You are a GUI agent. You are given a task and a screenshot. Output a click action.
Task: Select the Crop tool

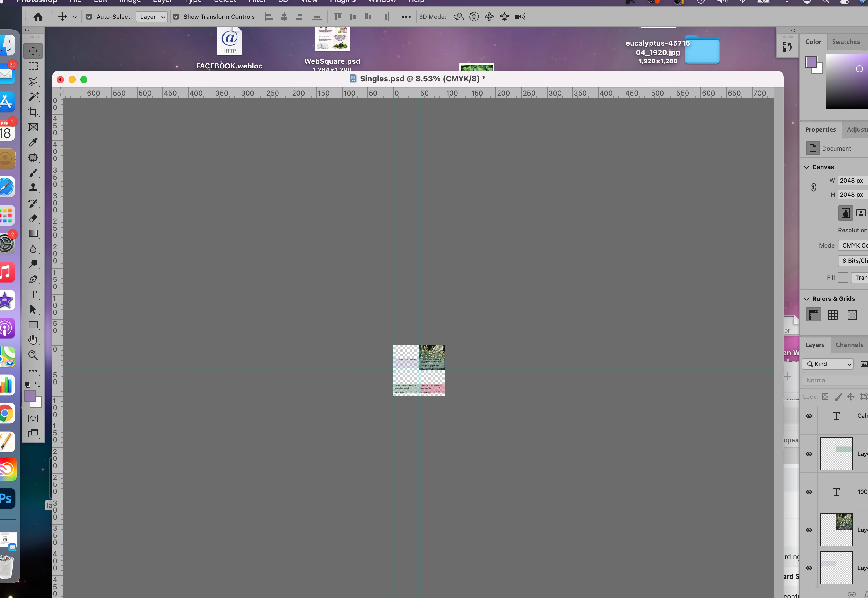point(33,112)
